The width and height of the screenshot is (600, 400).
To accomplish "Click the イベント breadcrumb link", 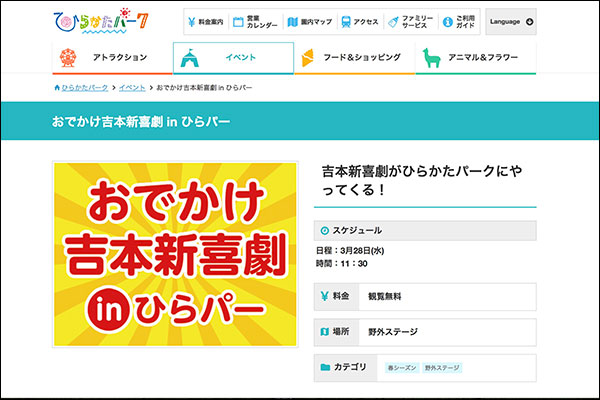I will click(133, 88).
